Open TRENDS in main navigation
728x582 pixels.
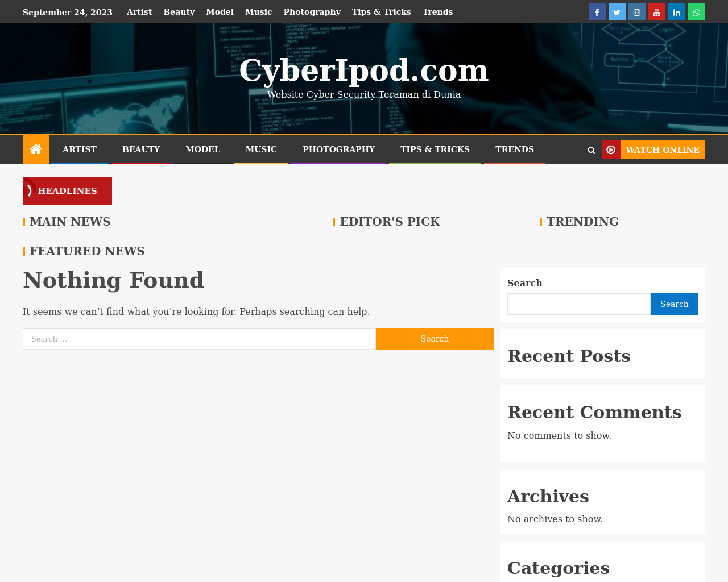point(515,149)
